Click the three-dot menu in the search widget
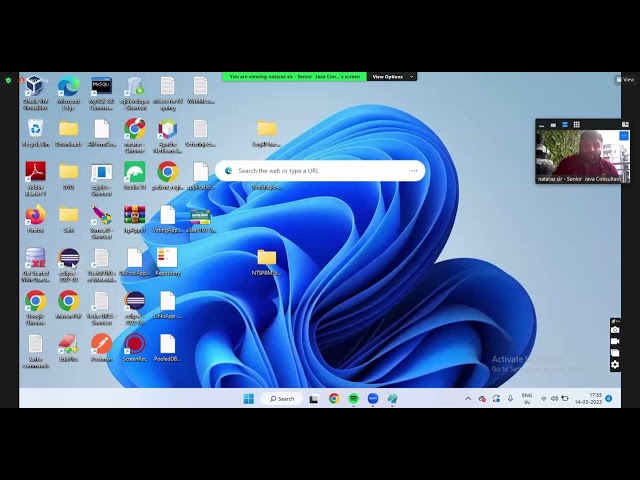 coord(414,171)
